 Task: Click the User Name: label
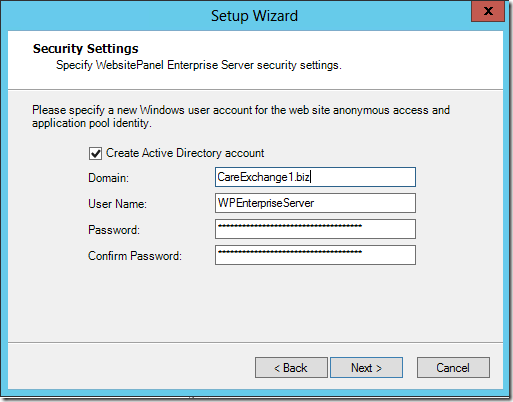pos(117,204)
